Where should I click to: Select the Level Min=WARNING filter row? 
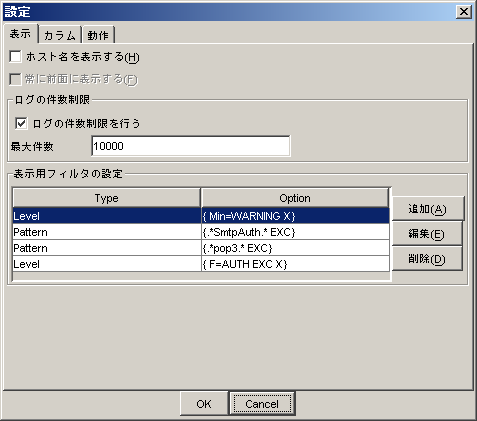click(x=201, y=216)
